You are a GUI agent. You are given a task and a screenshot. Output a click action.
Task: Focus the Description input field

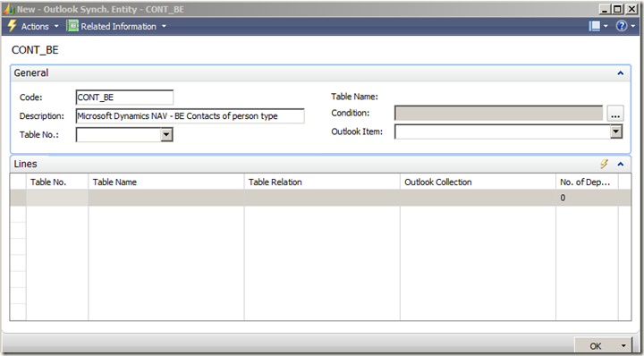191,115
